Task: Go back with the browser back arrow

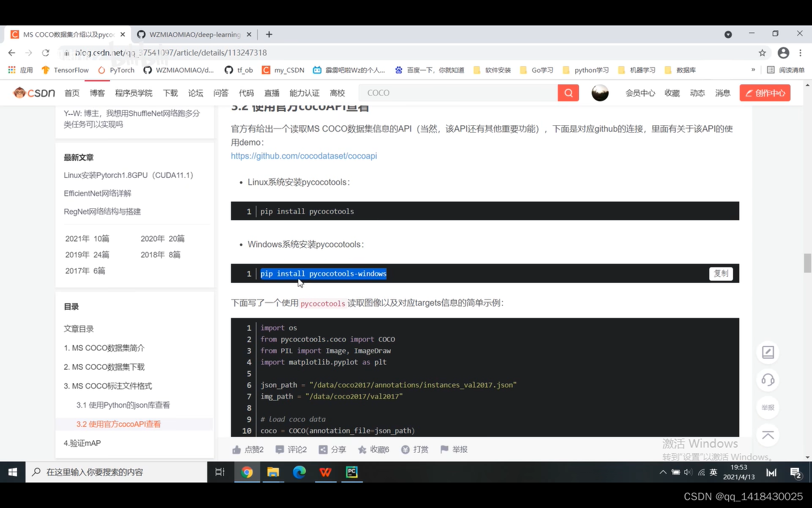Action: click(x=12, y=52)
